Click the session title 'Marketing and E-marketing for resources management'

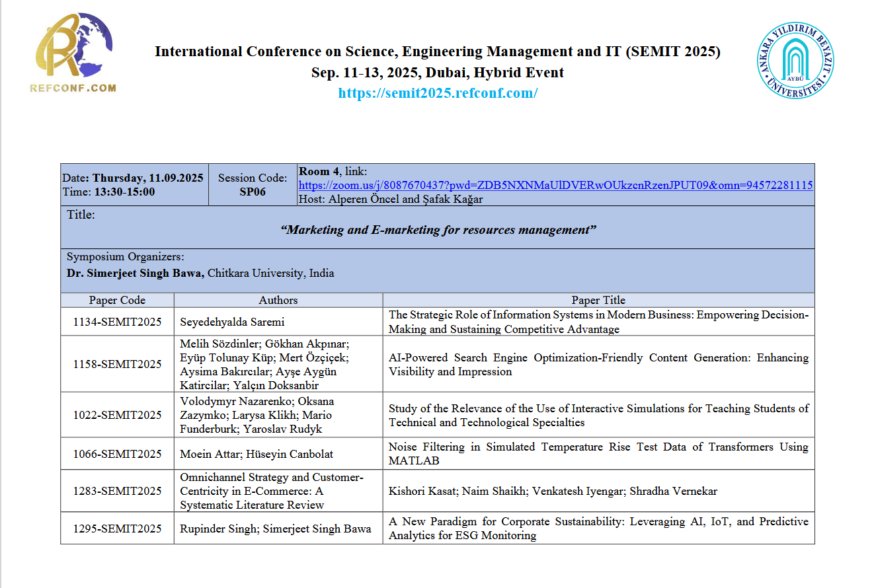tap(438, 230)
